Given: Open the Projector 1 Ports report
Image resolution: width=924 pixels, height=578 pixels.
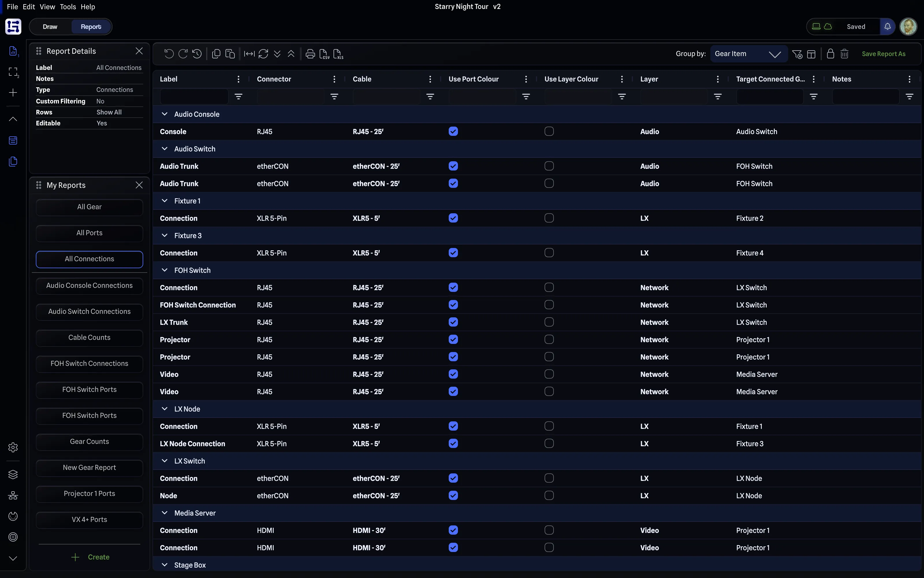Looking at the screenshot, I should [89, 494].
